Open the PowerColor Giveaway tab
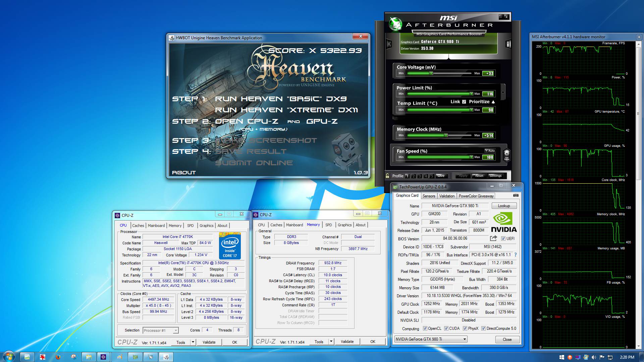Viewport: 644px width, 362px height. 476,196
